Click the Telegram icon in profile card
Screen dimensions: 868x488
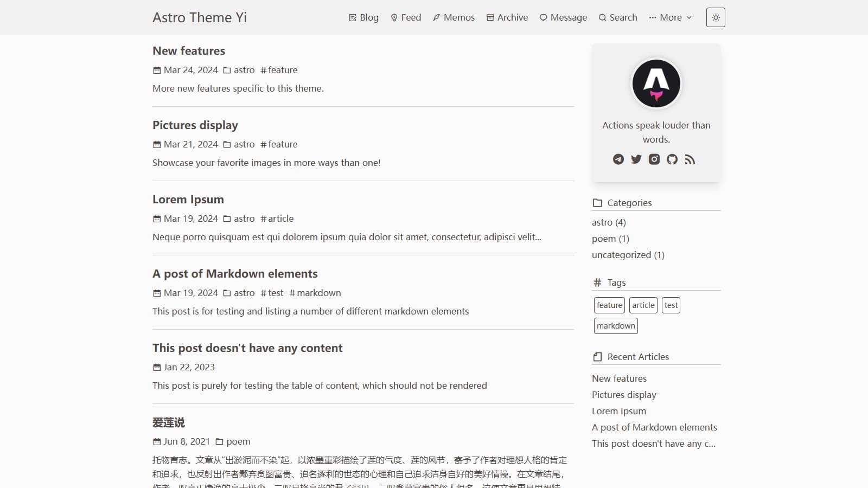click(x=618, y=159)
